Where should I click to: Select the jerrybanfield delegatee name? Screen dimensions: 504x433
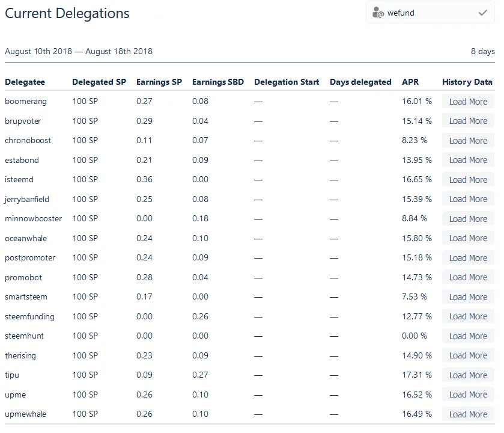coord(26,200)
